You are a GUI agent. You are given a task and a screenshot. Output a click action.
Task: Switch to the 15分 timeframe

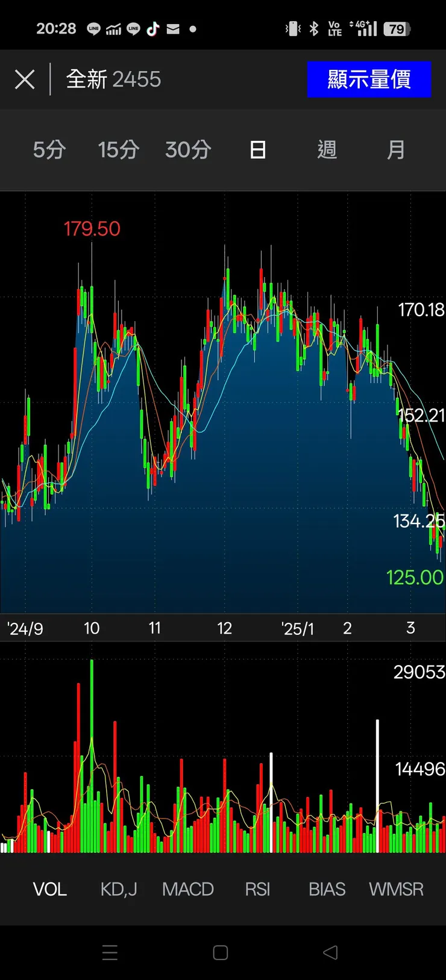pyautogui.click(x=118, y=149)
